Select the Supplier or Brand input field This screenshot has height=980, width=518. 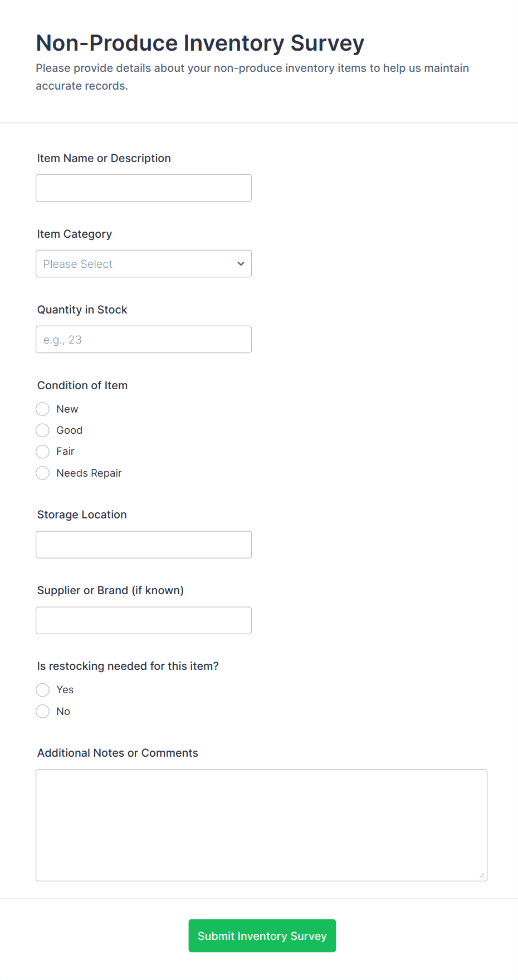tap(144, 620)
